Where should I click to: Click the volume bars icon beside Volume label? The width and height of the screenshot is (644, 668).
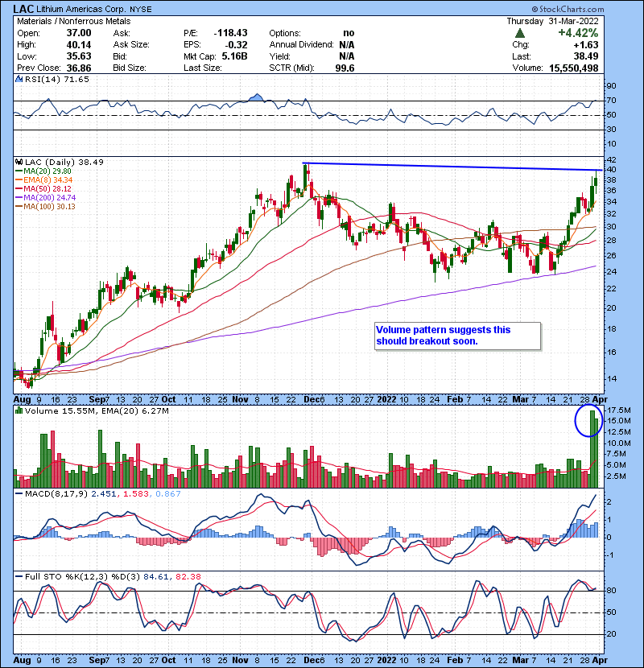[x=19, y=410]
